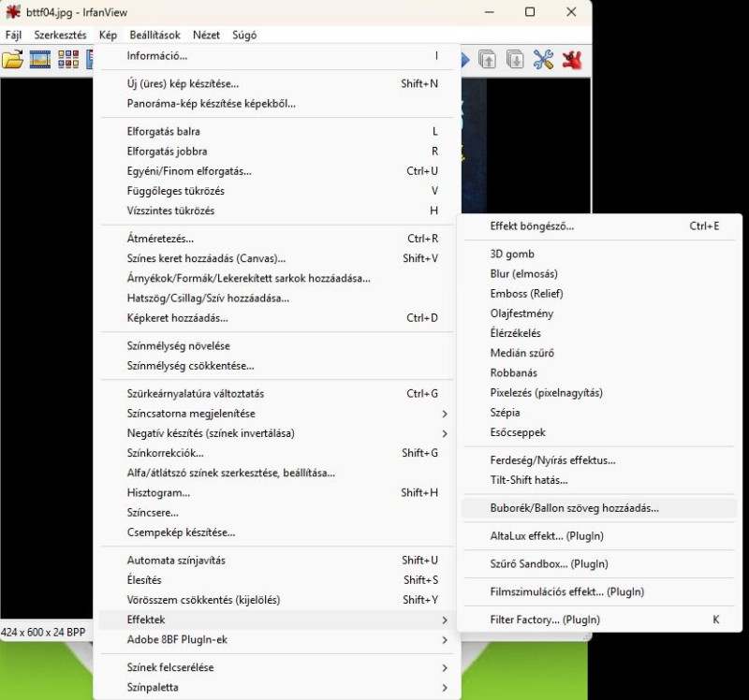Click the next page arrow-down icon
The height and width of the screenshot is (700, 749).
tap(515, 60)
